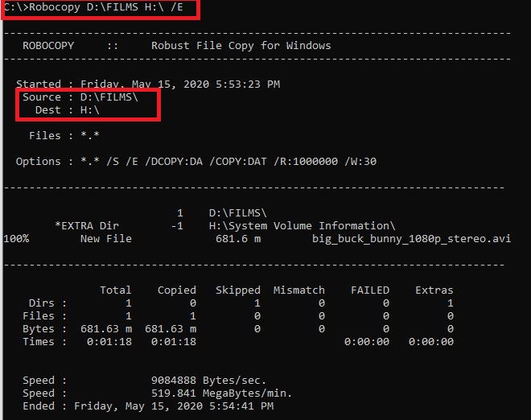Click the New File label
Image resolution: width=531 pixels, height=420 pixels.
[x=106, y=239]
